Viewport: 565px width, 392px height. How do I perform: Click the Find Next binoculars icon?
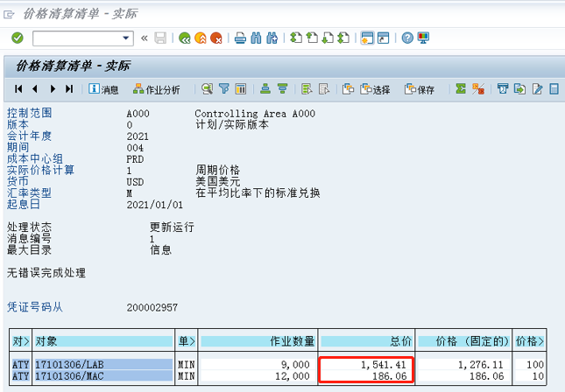pyautogui.click(x=272, y=38)
